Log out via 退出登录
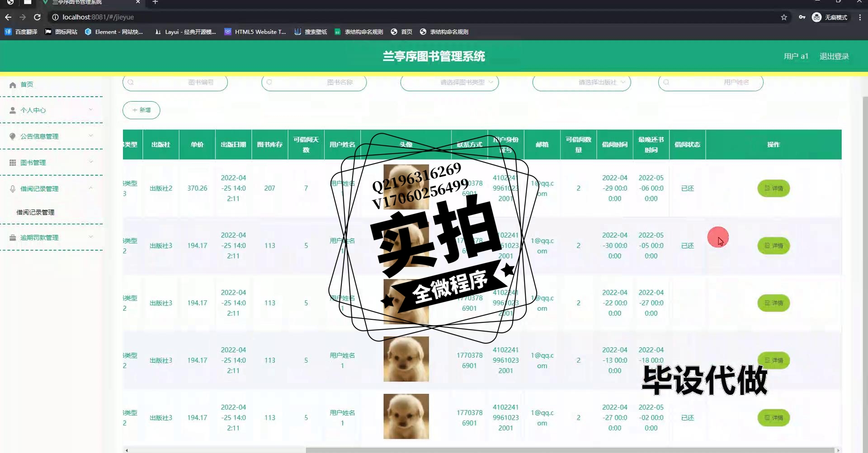The width and height of the screenshot is (868, 453). tap(834, 56)
